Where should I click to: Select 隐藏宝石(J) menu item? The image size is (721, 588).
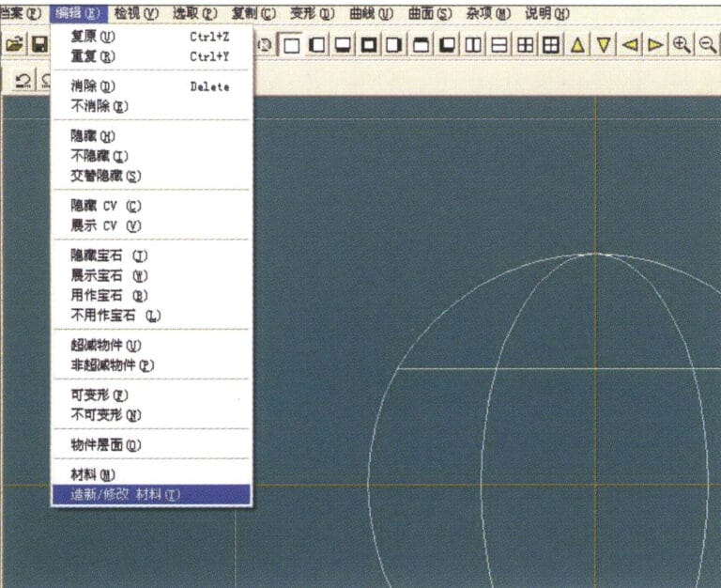click(151, 255)
